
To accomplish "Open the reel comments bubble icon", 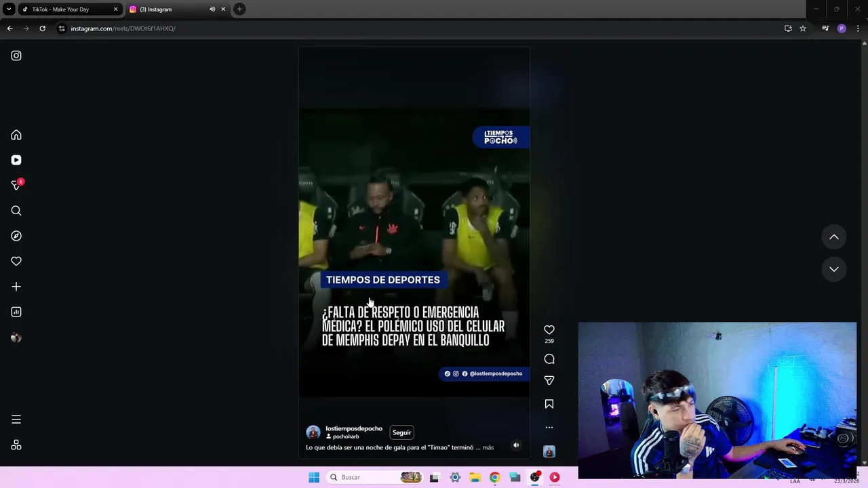I will pyautogui.click(x=549, y=359).
